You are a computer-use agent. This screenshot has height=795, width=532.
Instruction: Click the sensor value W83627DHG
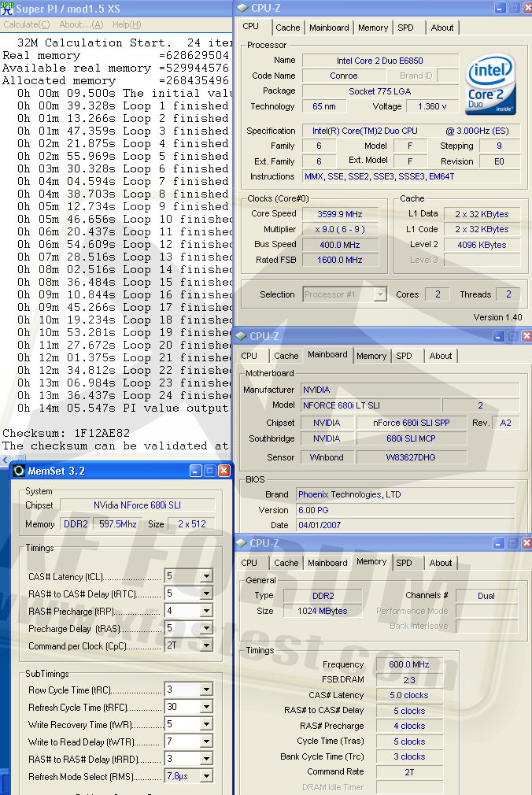tap(411, 457)
